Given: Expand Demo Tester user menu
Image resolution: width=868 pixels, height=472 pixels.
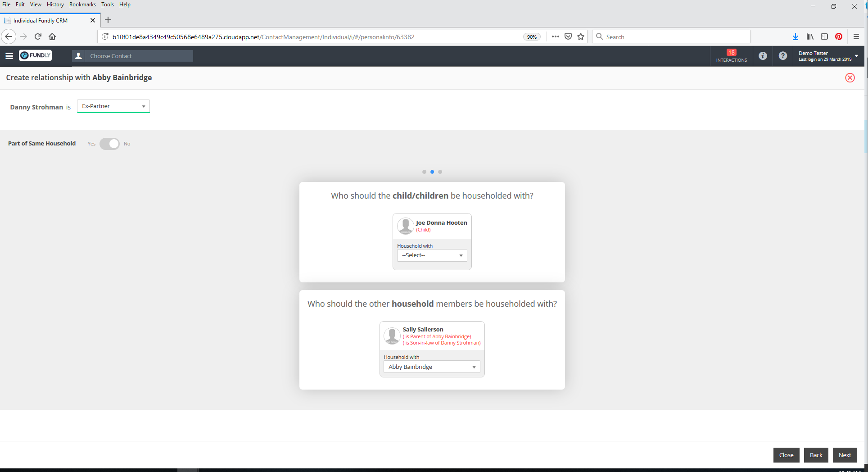Looking at the screenshot, I should point(828,56).
